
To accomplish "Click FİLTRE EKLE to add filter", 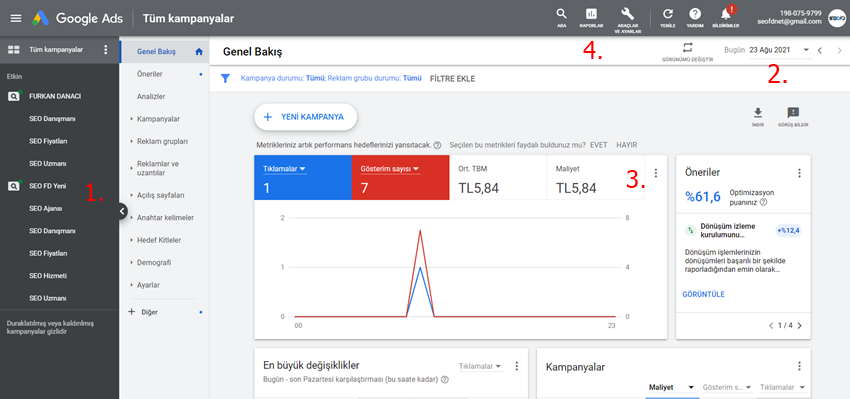I will click(452, 79).
